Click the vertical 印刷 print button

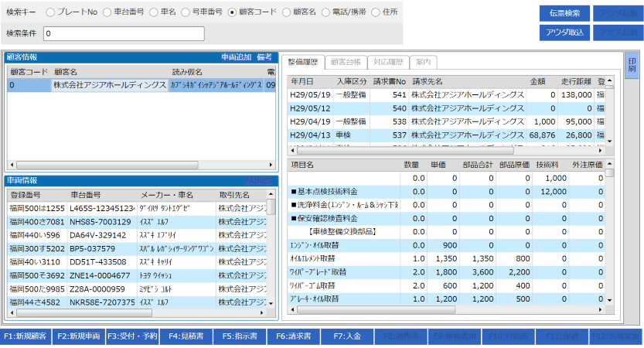[632, 65]
